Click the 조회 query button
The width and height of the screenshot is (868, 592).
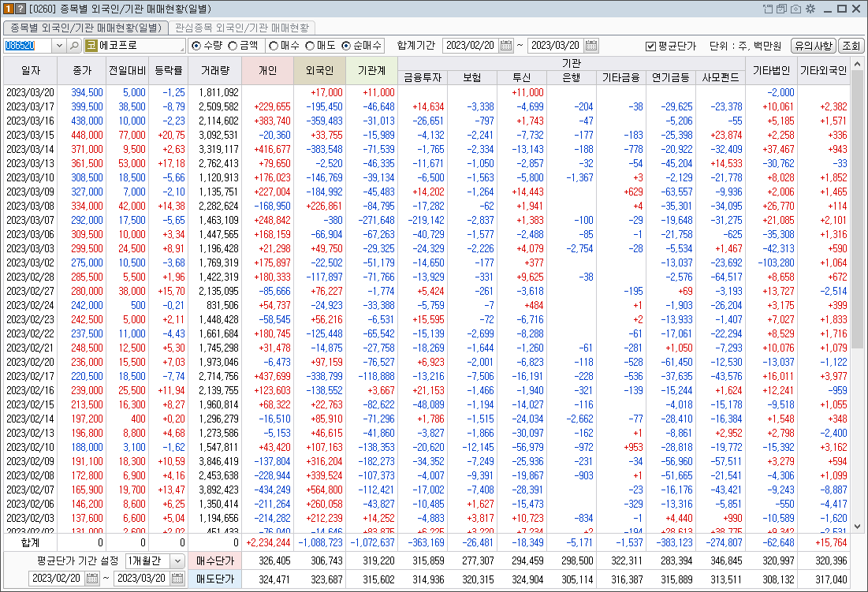click(851, 46)
